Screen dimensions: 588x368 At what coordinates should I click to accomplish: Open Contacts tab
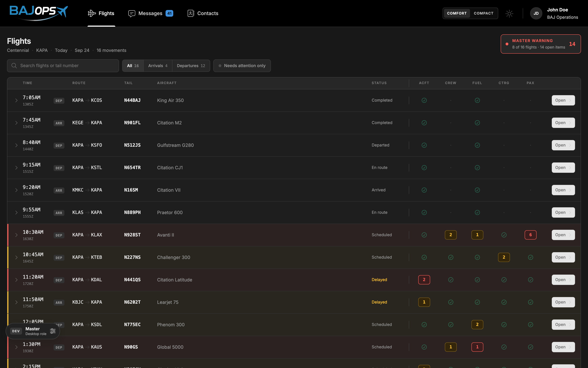click(203, 13)
